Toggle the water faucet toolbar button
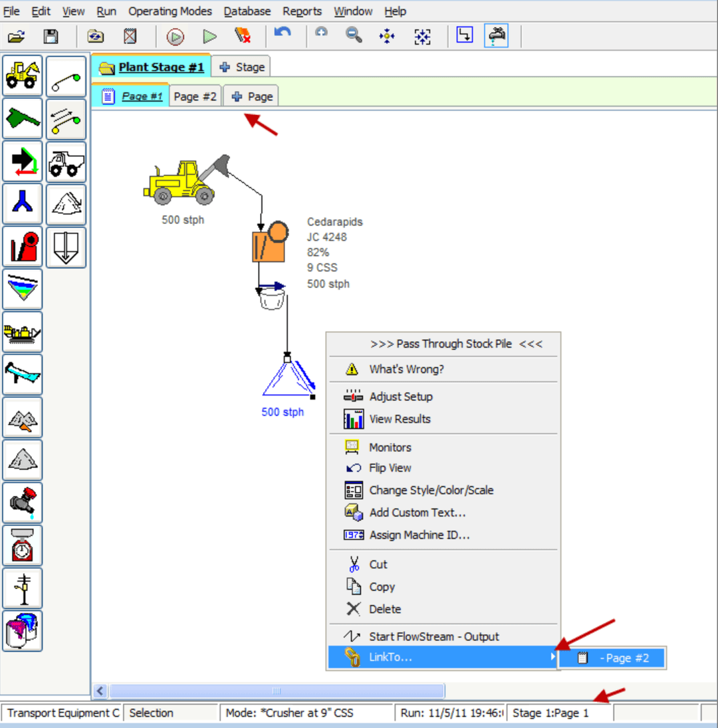The width and height of the screenshot is (718, 728). point(497,37)
